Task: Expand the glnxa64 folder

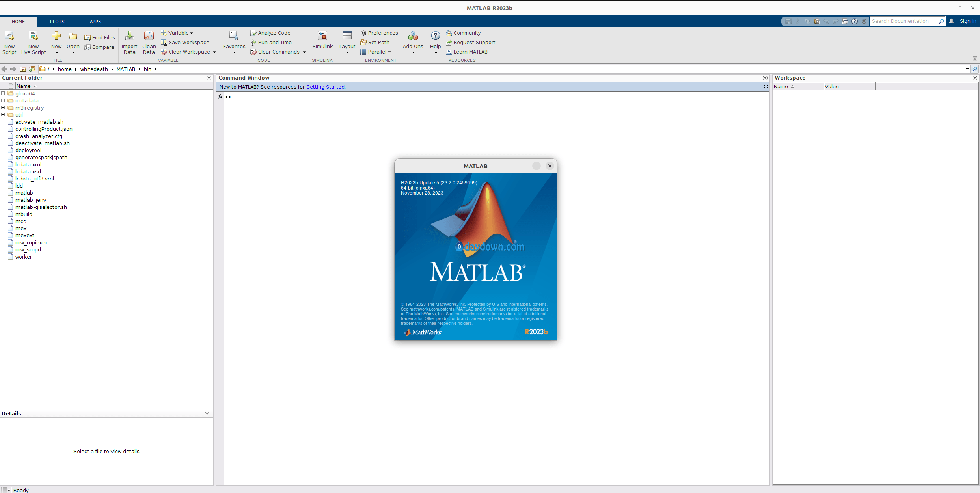Action: coord(3,93)
